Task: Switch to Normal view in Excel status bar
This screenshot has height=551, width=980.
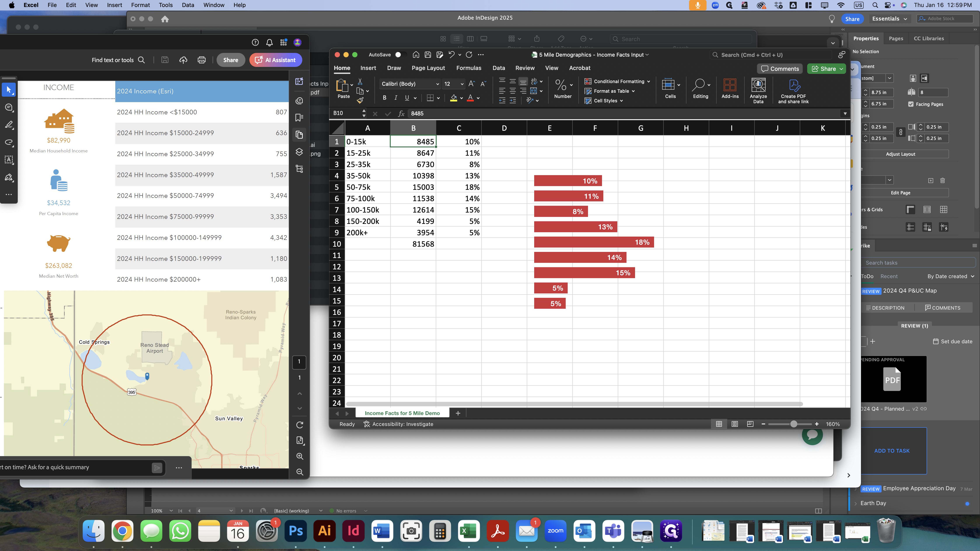Action: click(719, 424)
